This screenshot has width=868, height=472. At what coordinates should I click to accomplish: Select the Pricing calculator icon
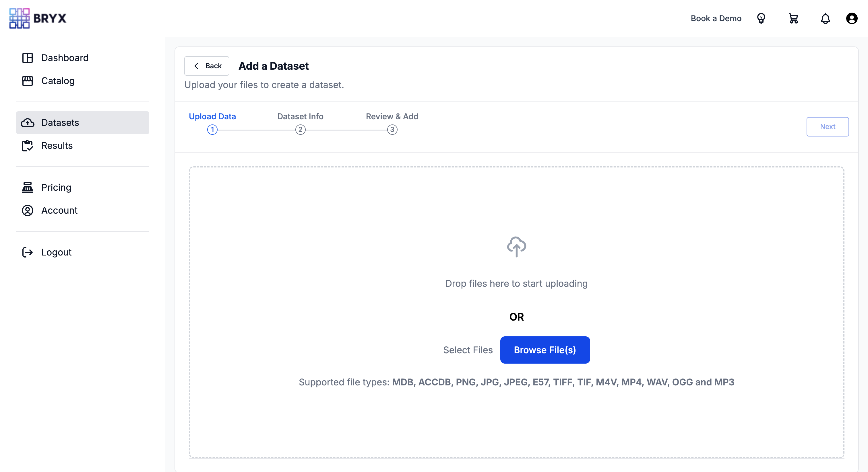[x=27, y=187]
